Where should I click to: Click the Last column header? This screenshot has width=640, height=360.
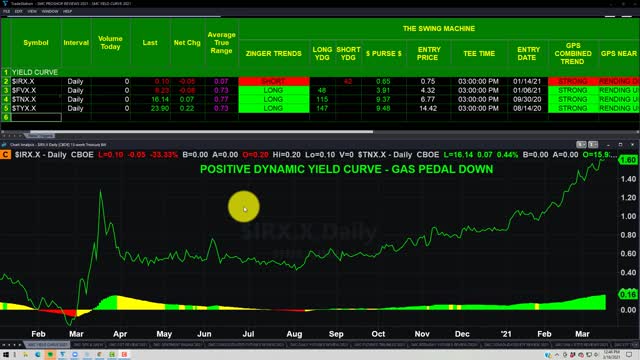click(x=150, y=43)
